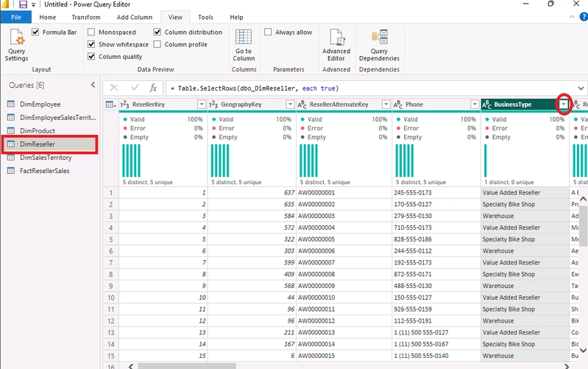Click DimEmployee query table icon
The image size is (588, 369).
point(11,104)
